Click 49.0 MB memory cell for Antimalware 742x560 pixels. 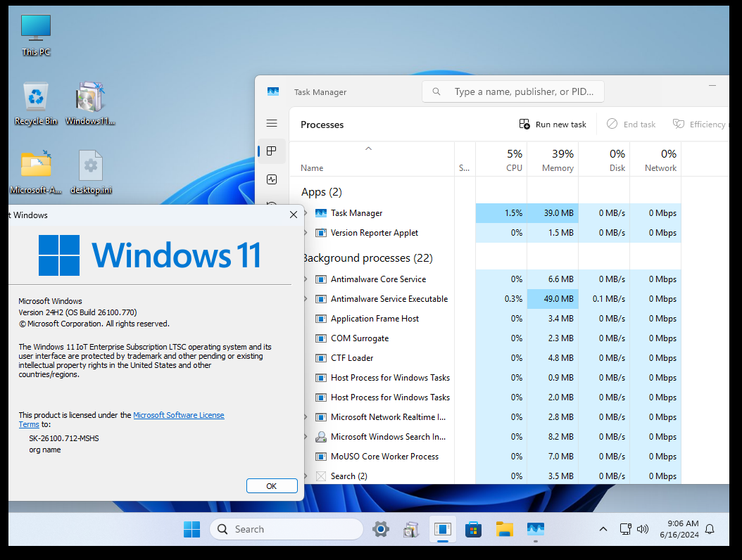(x=553, y=299)
